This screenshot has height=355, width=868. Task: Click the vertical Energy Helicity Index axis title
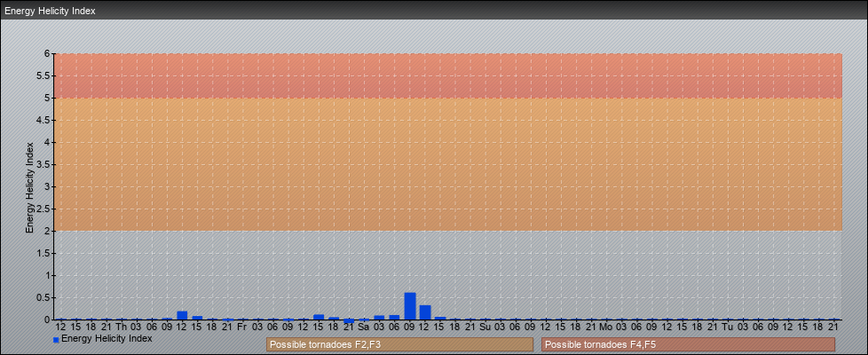click(30, 187)
